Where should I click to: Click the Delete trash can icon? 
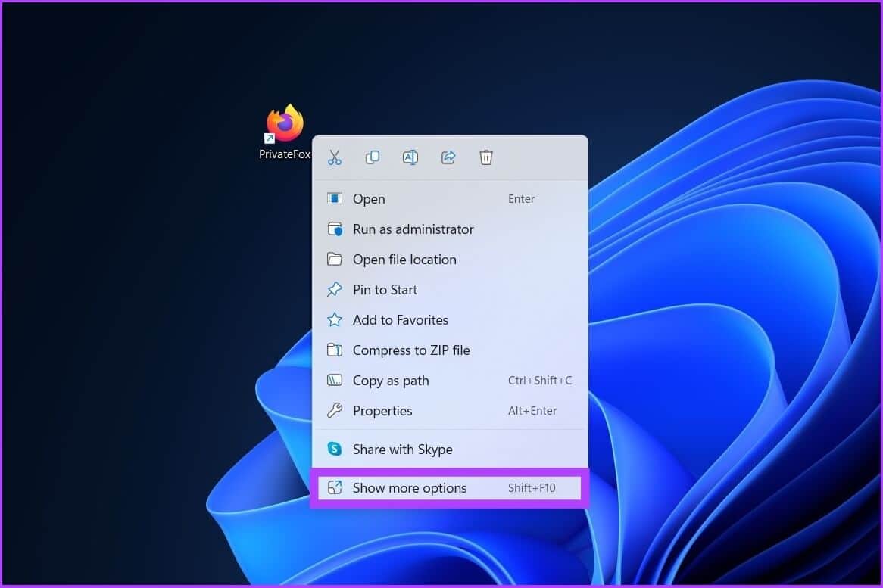(486, 157)
